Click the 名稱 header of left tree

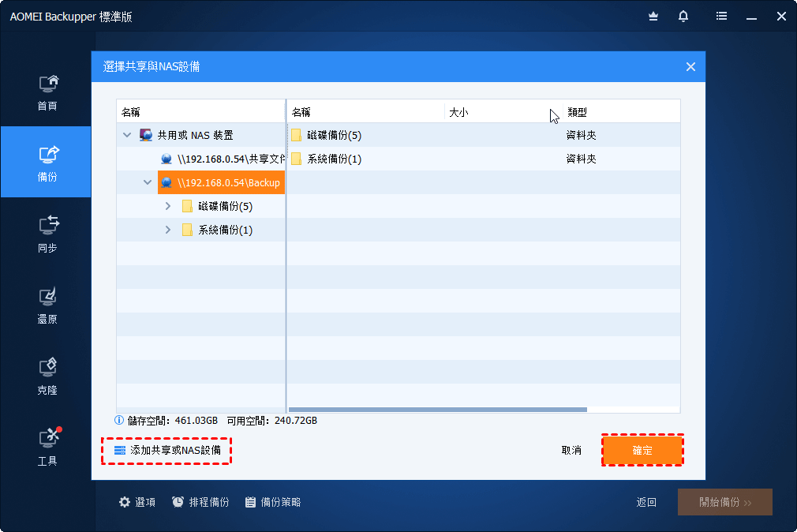(x=200, y=112)
